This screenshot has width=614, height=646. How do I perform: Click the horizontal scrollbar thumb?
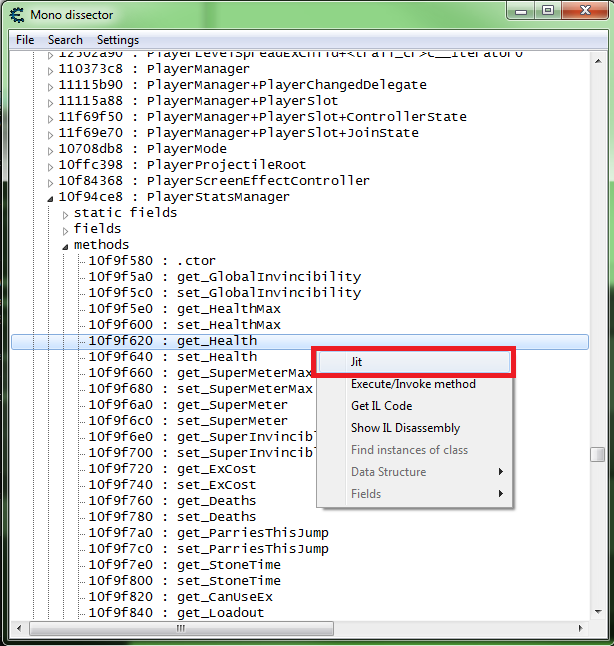[x=181, y=628]
